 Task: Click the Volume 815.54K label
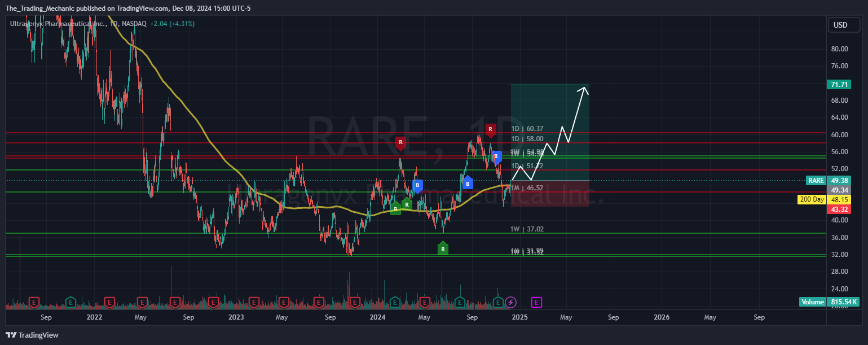coord(829,302)
